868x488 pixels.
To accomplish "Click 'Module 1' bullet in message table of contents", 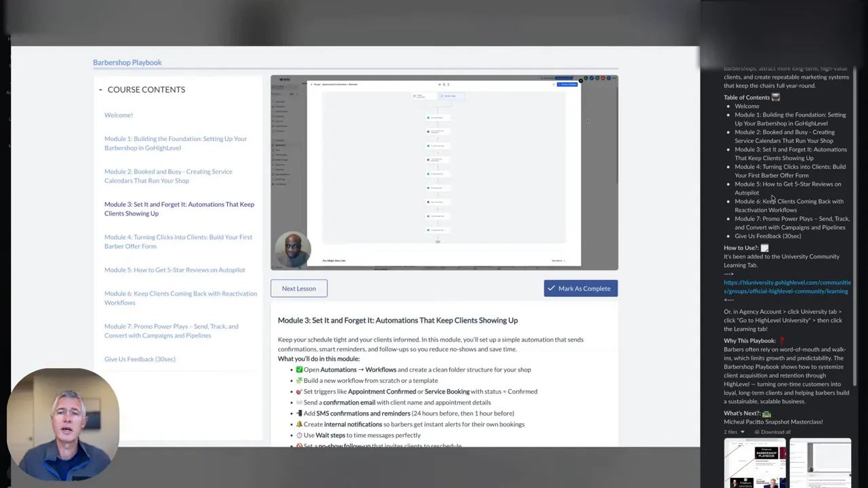I will [x=790, y=119].
